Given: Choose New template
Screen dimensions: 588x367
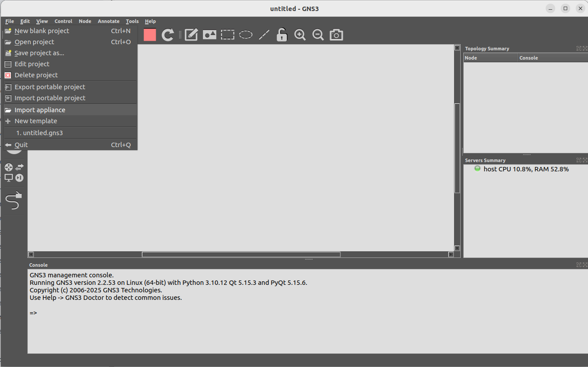Looking at the screenshot, I should 70,121.
